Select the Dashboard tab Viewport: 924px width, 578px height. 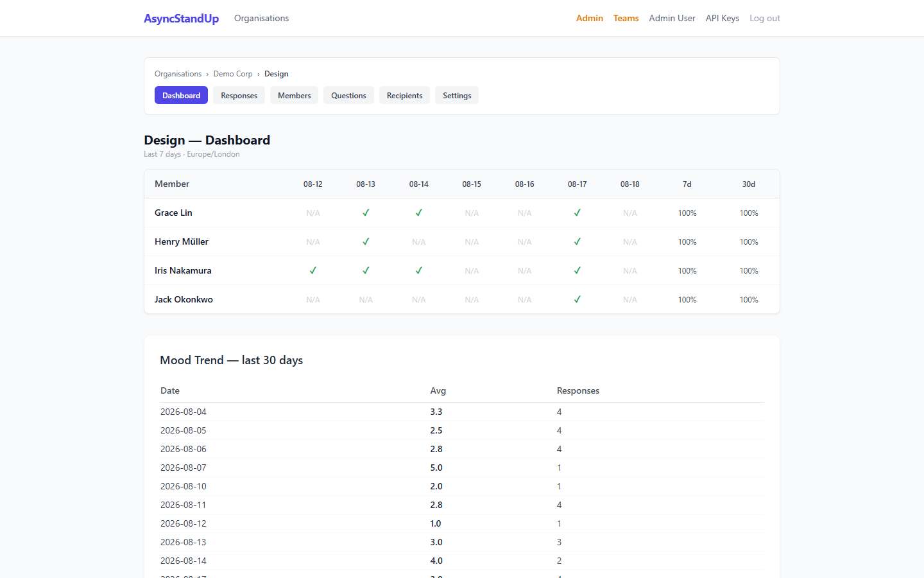click(x=181, y=95)
